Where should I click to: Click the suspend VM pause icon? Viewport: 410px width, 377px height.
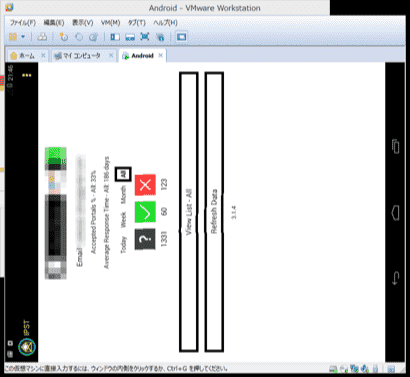tap(13, 37)
